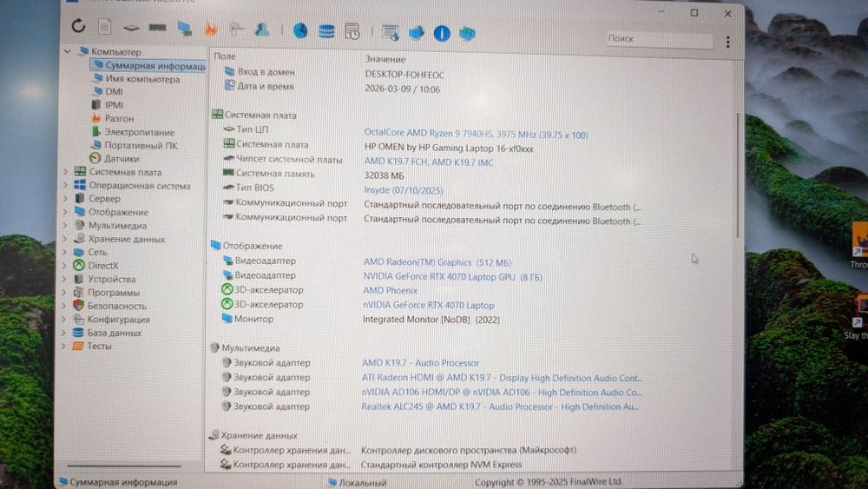Start the flame stability test toolbar icon

coord(211,29)
